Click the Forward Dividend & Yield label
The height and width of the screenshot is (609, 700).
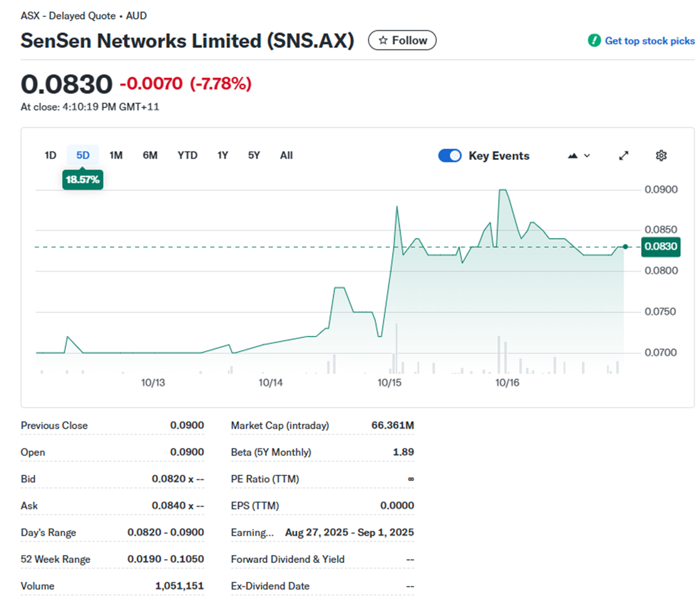[x=288, y=559]
